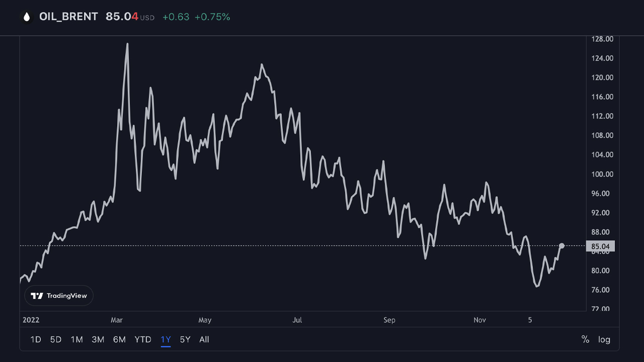The height and width of the screenshot is (362, 644).
Task: Click the 85.04 price label on axis
Action: (601, 246)
